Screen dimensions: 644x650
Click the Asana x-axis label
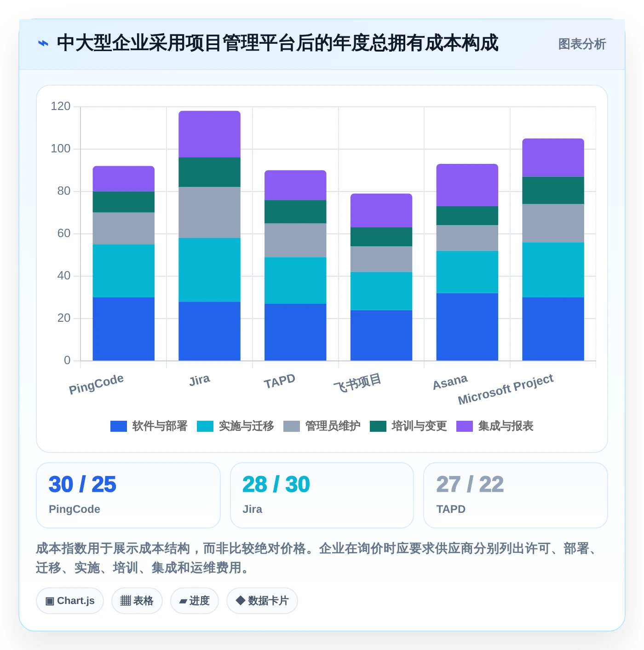tap(450, 382)
